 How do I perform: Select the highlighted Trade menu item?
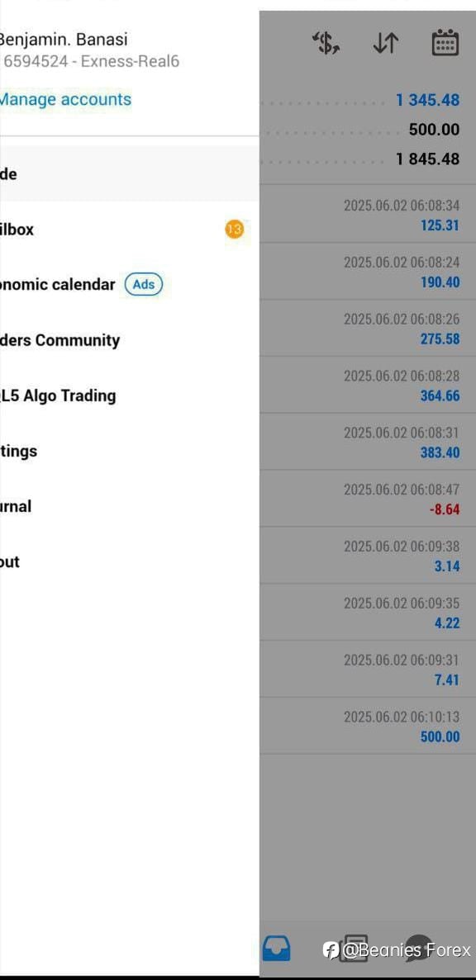tap(130, 173)
